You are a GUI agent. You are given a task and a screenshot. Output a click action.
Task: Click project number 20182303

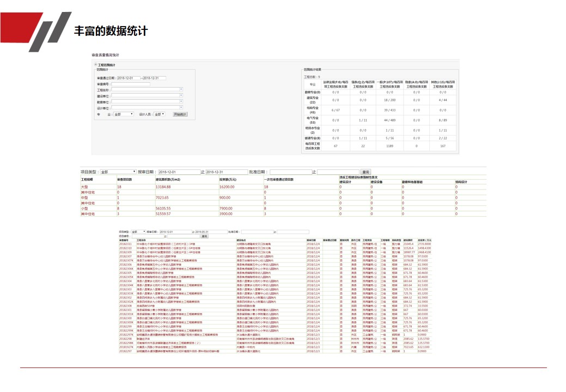[125, 290]
